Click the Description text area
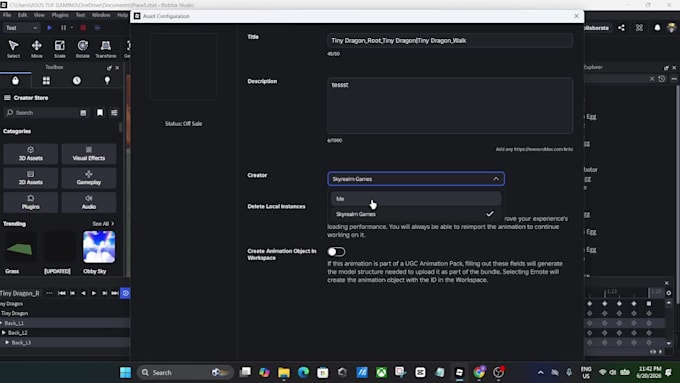 click(450, 105)
